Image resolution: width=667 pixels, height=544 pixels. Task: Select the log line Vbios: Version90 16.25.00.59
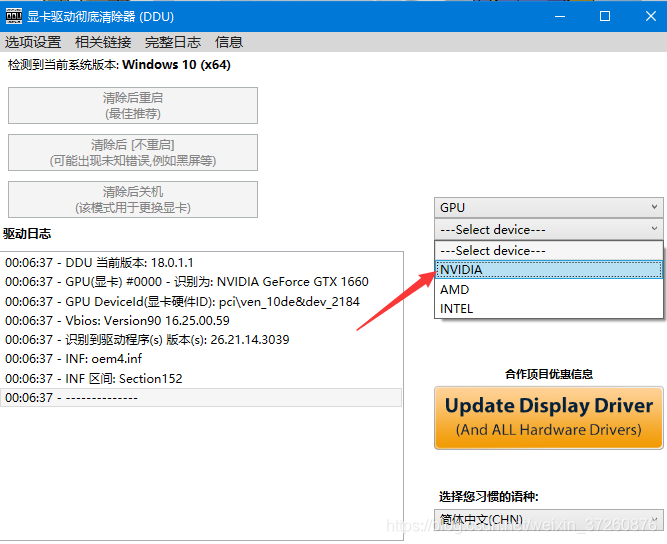[201, 320]
